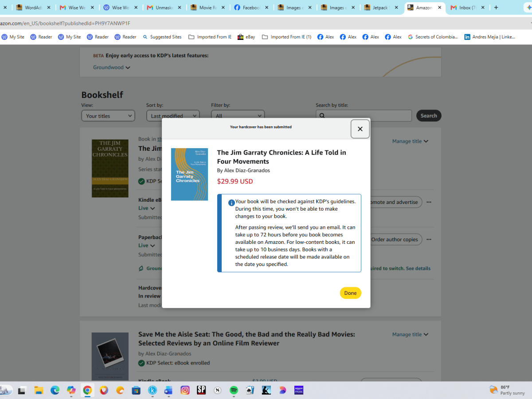
Task: Open Save Me the Aisle Seat title link
Action: tap(246, 339)
